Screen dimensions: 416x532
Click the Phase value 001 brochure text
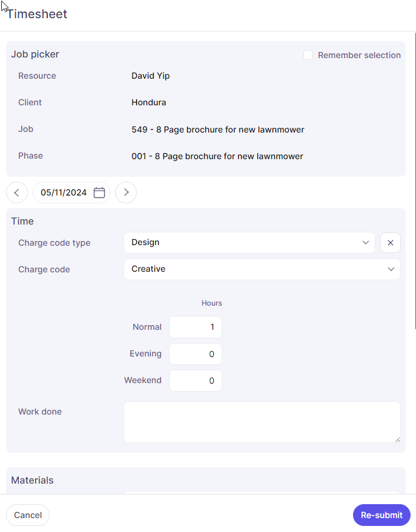coord(217,156)
